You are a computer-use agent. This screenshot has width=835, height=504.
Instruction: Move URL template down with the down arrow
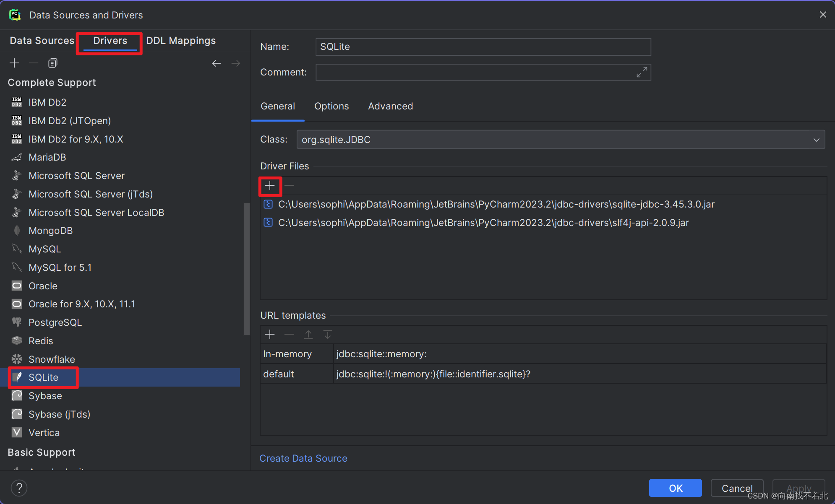click(x=327, y=334)
